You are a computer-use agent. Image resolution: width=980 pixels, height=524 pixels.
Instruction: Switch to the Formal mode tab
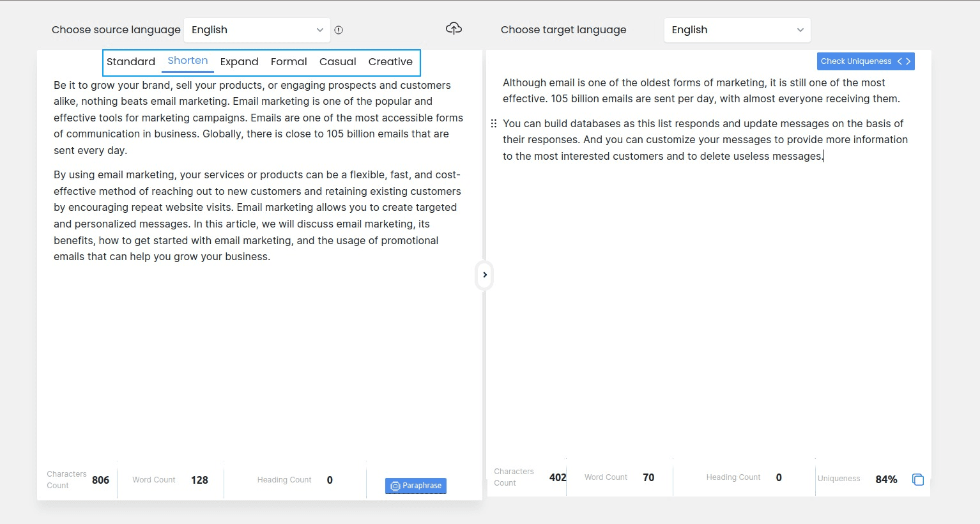pyautogui.click(x=289, y=62)
